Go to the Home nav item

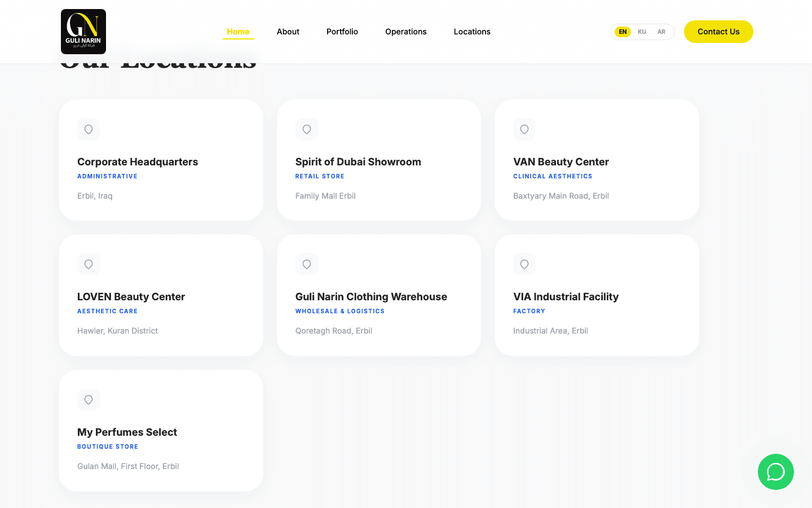[x=238, y=32]
